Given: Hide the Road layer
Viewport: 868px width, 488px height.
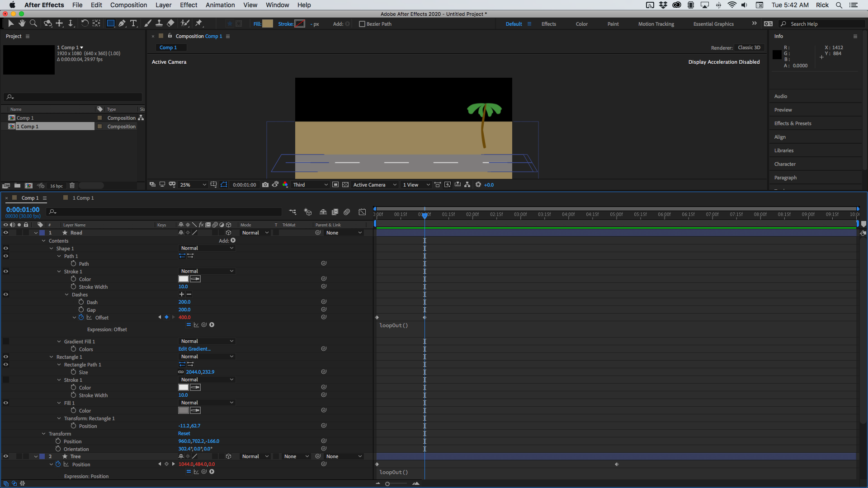Looking at the screenshot, I should click(x=6, y=232).
